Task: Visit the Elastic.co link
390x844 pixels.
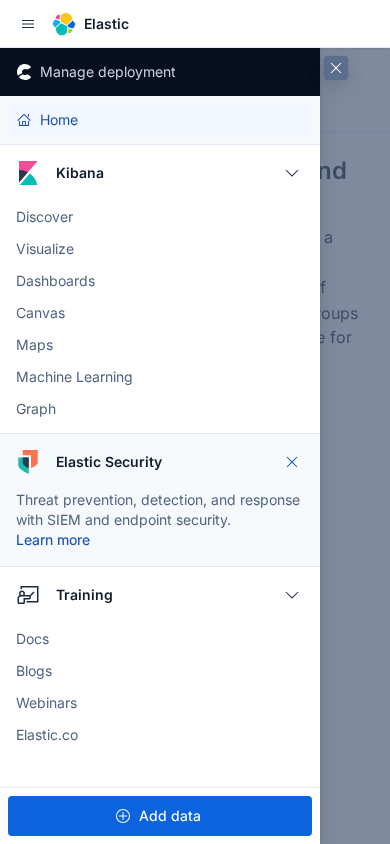Action: [47, 735]
